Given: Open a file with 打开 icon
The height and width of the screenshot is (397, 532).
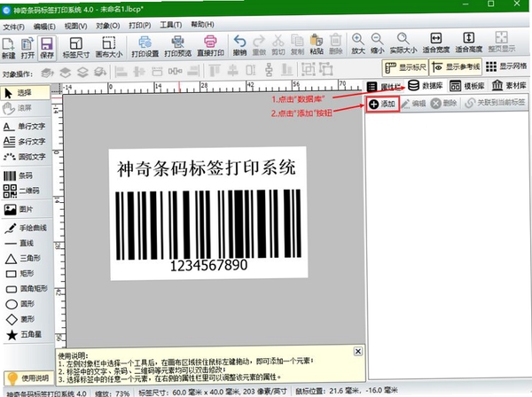Looking at the screenshot, I should coord(27,49).
